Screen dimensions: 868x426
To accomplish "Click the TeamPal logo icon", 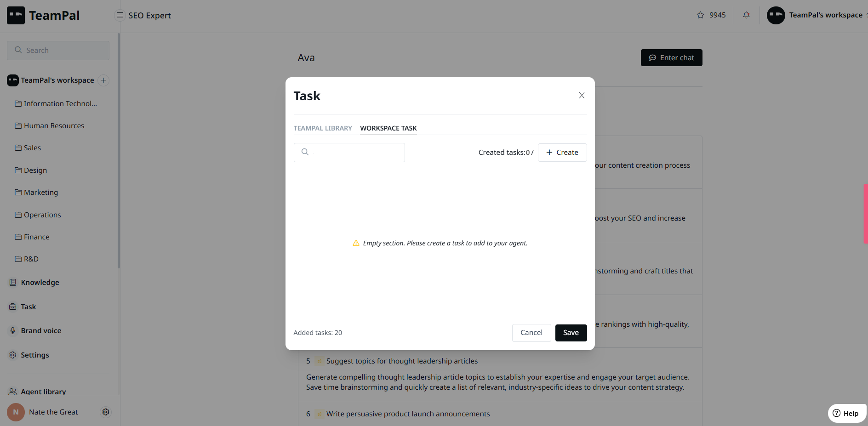I will pos(16,15).
